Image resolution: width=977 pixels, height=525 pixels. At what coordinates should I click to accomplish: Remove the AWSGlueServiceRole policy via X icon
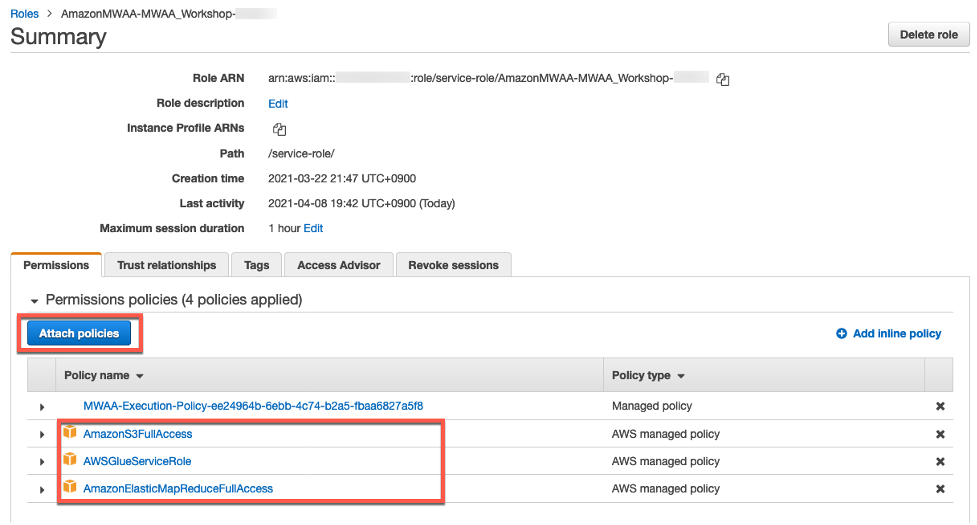940,462
